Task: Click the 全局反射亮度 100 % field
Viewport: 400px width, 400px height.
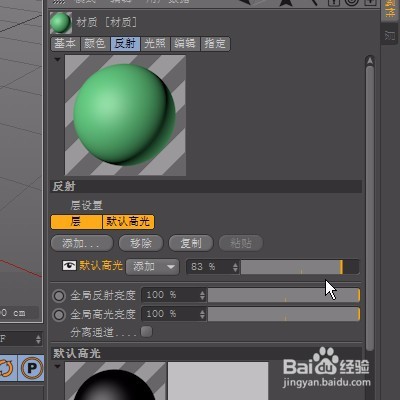Action: coord(170,295)
